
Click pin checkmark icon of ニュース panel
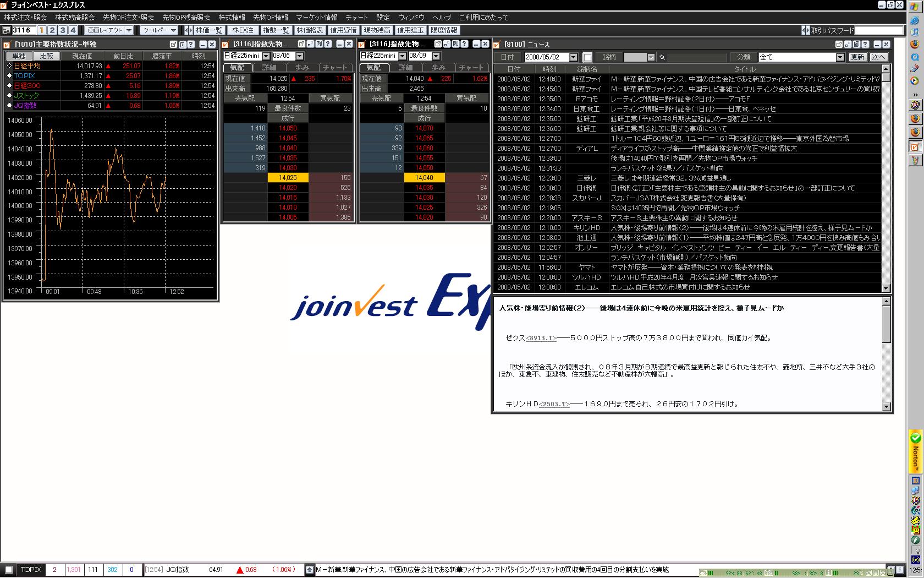tap(497, 45)
